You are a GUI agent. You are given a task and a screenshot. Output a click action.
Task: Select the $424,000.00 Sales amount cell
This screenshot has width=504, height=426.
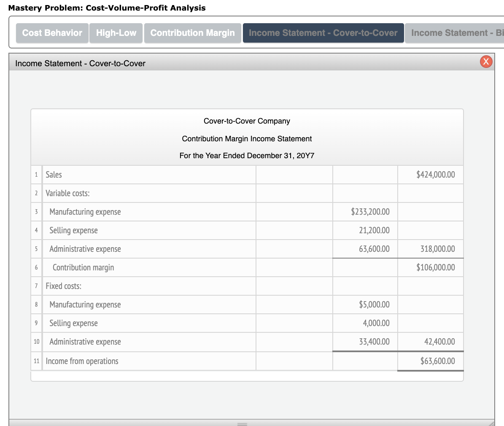point(430,174)
